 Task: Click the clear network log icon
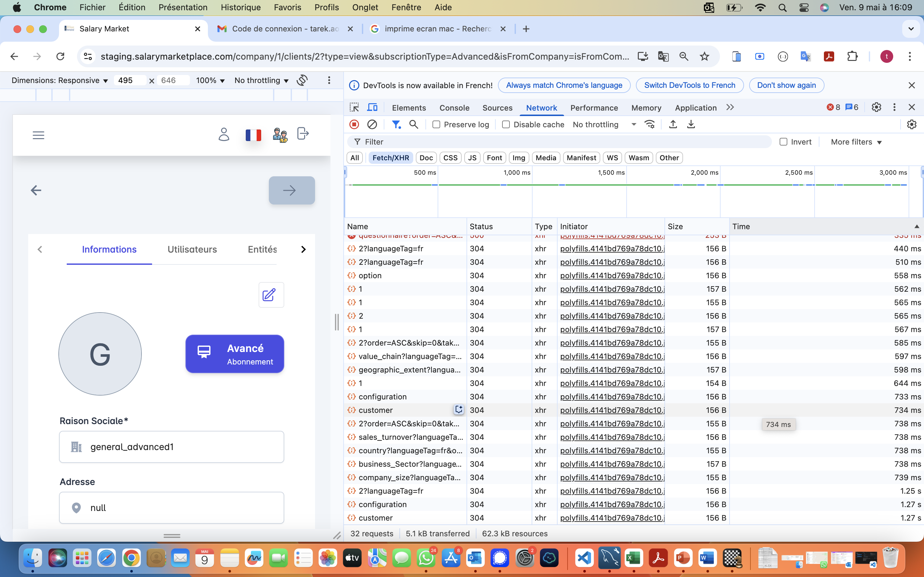point(372,124)
